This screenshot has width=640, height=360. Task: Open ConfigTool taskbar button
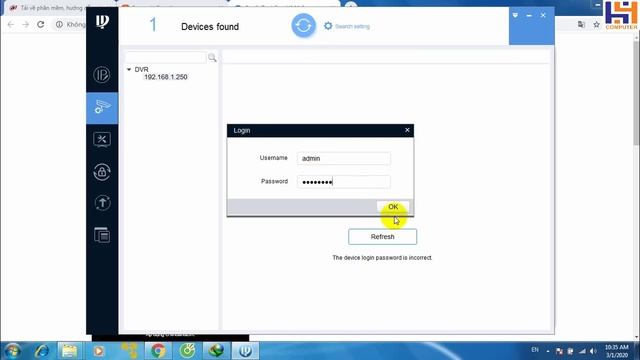pos(245,351)
